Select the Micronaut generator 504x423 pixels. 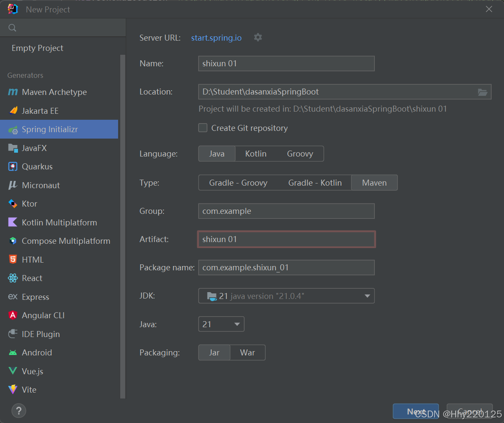click(42, 185)
